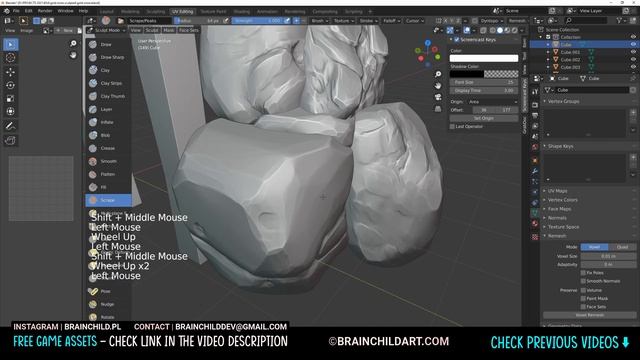Image resolution: width=640 pixels, height=360 pixels.
Task: Select the Nudge brush
Action: click(108, 304)
